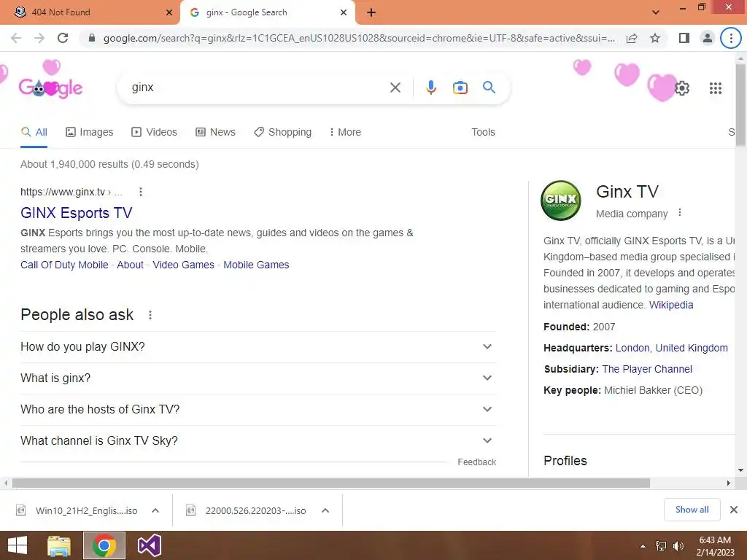Open the tab search dropdown arrow
The height and width of the screenshot is (560, 747).
(x=656, y=12)
